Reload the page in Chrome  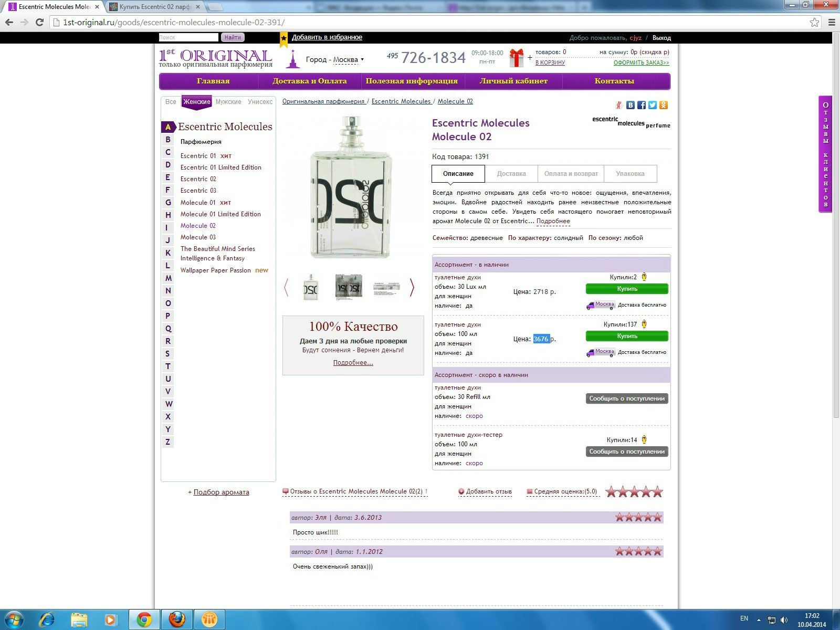39,22
